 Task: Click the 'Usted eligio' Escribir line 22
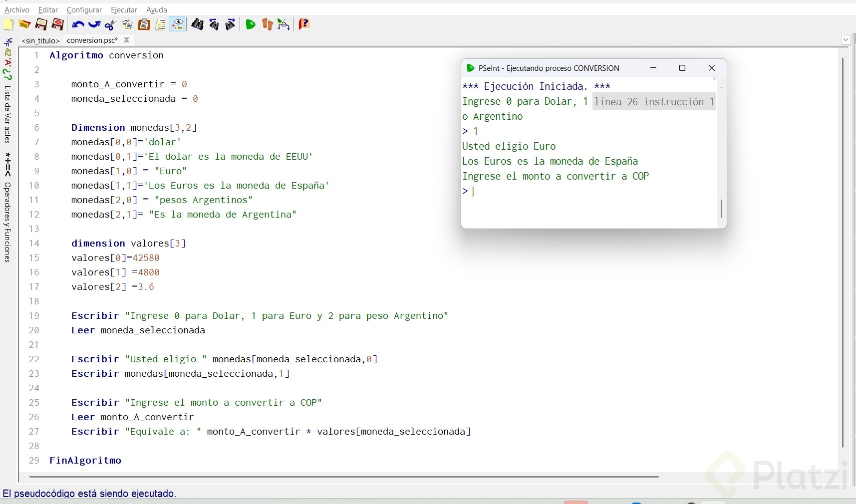(x=224, y=359)
